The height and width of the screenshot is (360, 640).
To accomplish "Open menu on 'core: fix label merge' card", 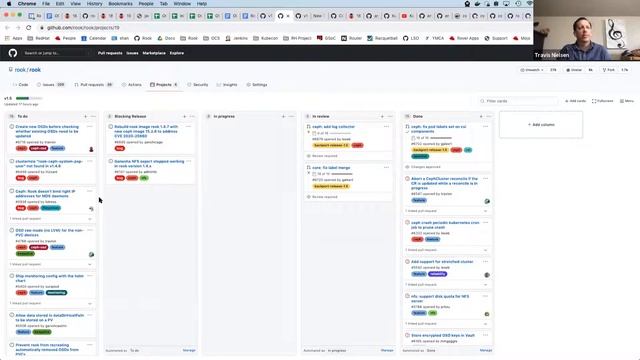I will tap(386, 167).
